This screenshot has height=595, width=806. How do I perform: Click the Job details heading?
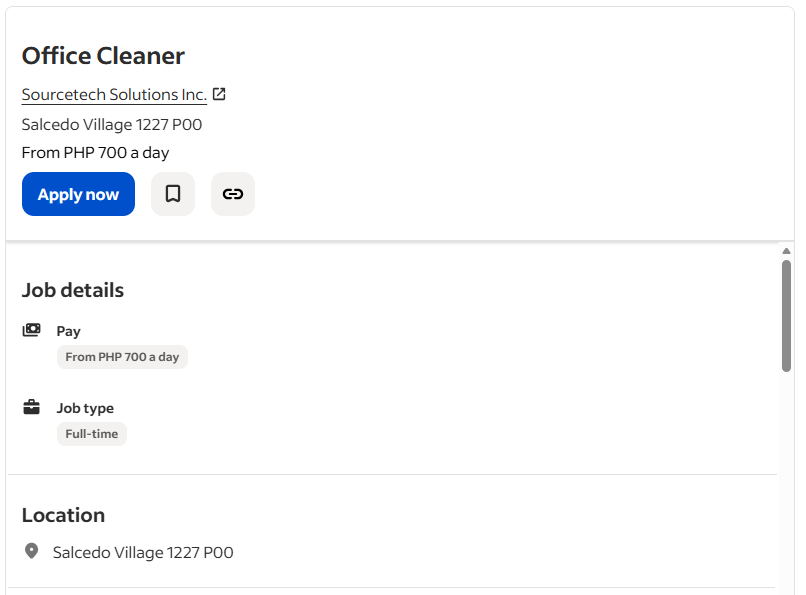coord(73,290)
